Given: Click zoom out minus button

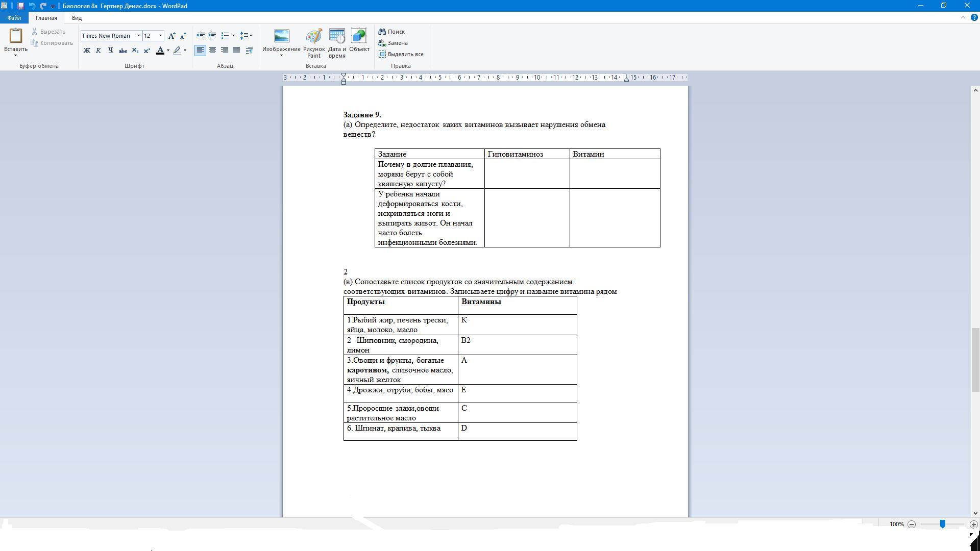Looking at the screenshot, I should (912, 524).
